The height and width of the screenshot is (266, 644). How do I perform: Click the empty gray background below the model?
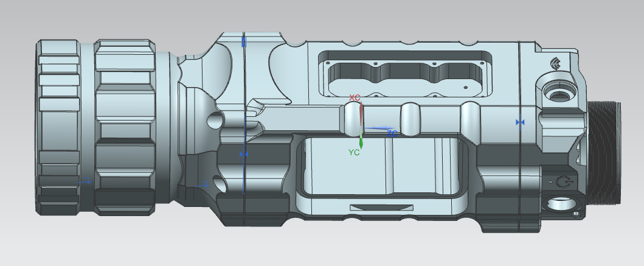coord(322,248)
